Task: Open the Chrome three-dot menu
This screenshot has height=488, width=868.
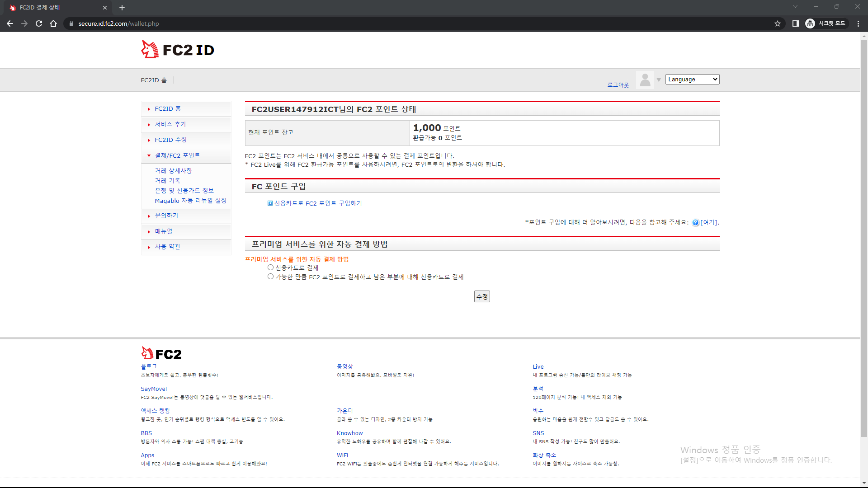Action: 858,23
